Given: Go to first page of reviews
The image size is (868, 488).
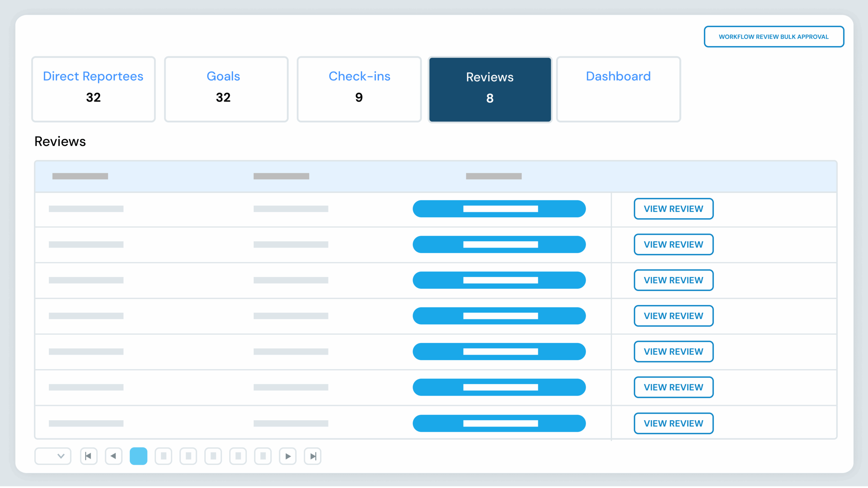Looking at the screenshot, I should tap(88, 456).
